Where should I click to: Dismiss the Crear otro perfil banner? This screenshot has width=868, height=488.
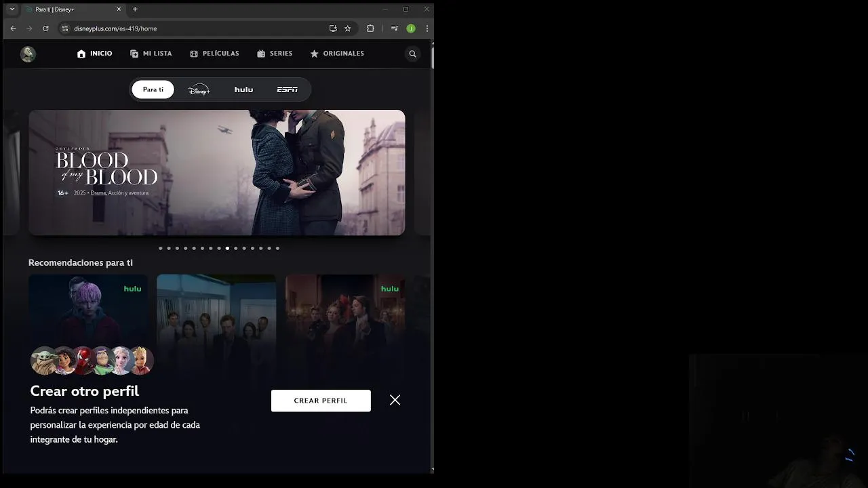[395, 400]
